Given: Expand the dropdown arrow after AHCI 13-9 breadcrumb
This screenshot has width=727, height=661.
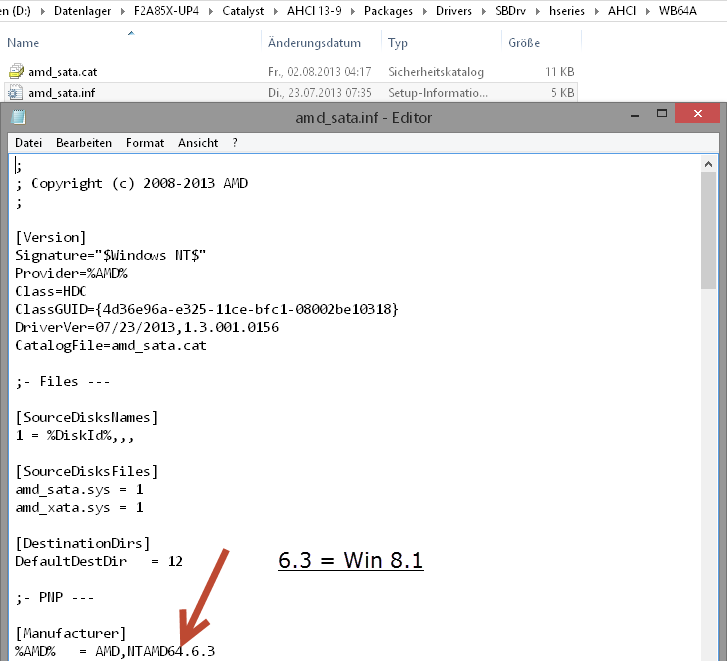Looking at the screenshot, I should 353,11.
